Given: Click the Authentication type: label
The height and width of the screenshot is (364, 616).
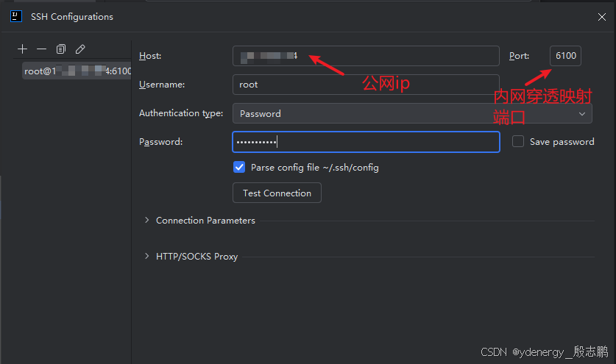Looking at the screenshot, I should coord(181,113).
